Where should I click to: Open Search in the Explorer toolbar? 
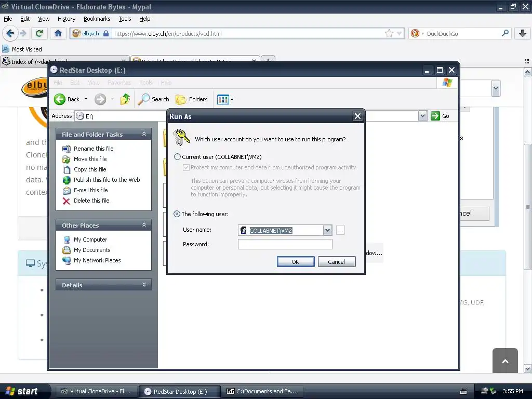(153, 99)
